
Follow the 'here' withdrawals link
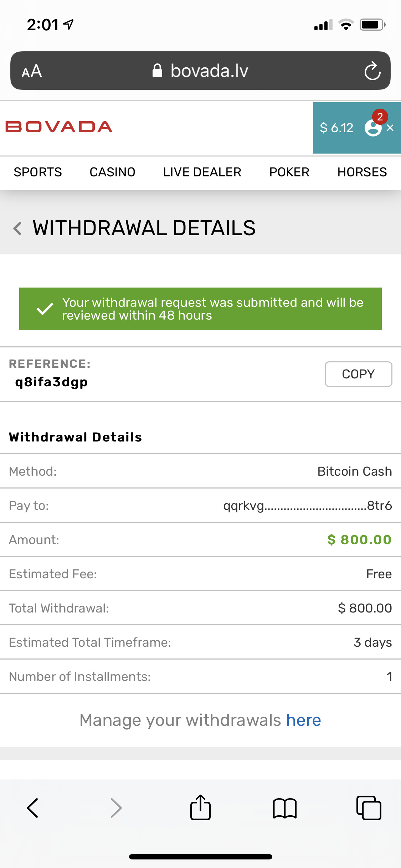click(303, 720)
